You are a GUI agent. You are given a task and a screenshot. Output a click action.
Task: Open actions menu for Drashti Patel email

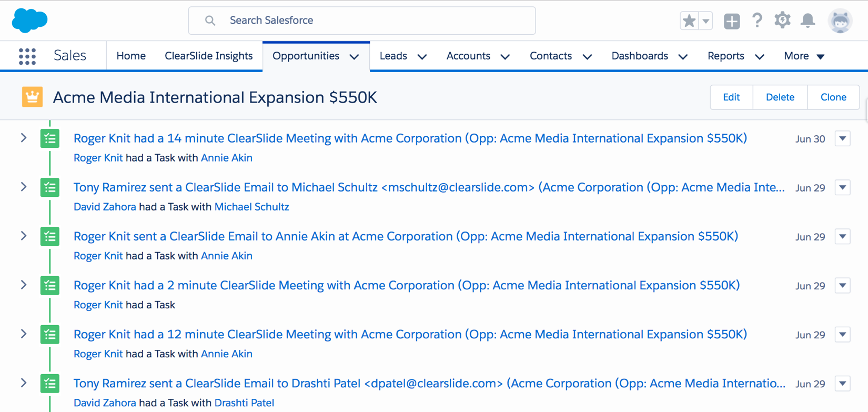(x=843, y=384)
